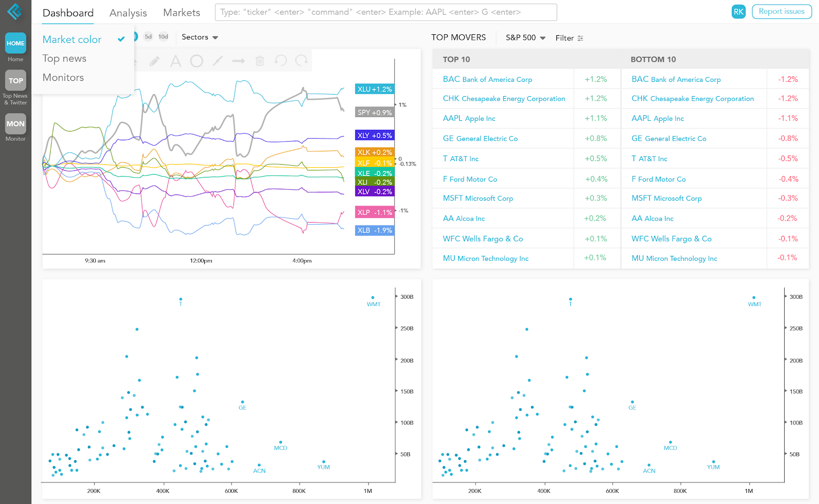Click the BOTTOM 10 column header
Image resolution: width=819 pixels, height=504 pixels.
pyautogui.click(x=653, y=59)
